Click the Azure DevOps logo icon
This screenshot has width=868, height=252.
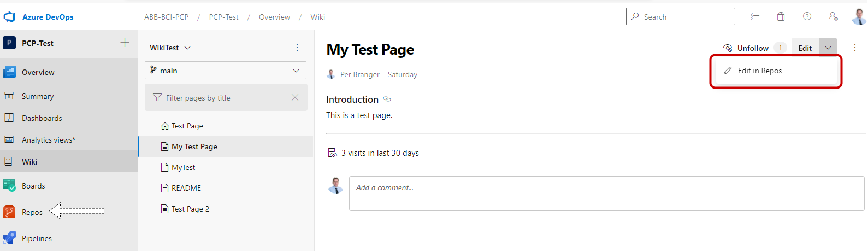tap(9, 17)
